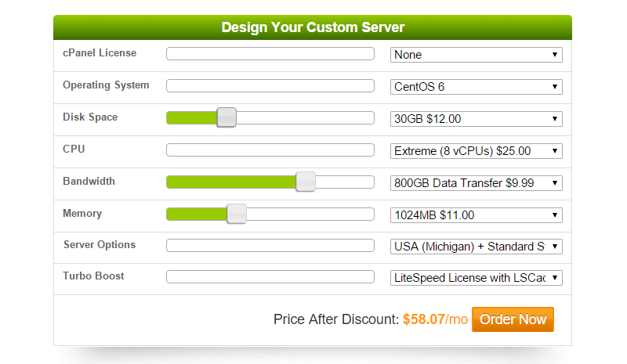Click the Order Now button
627x364 pixels.
[513, 319]
